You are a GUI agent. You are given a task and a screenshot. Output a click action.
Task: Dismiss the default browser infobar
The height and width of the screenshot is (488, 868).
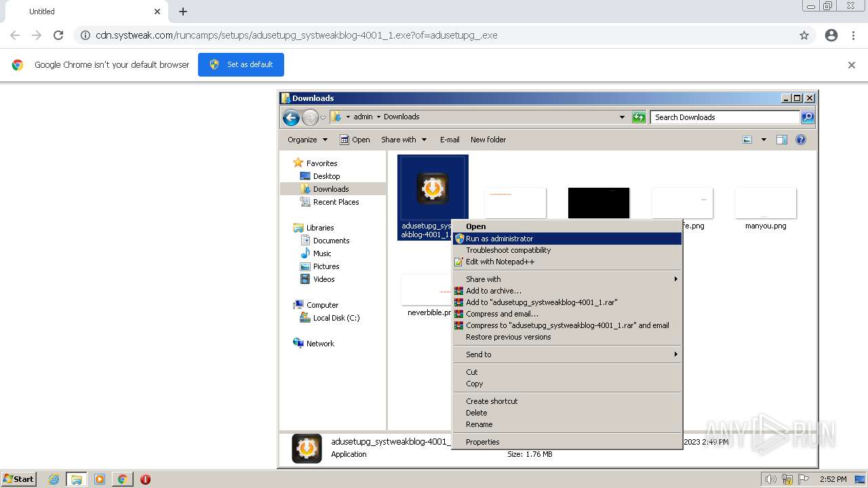point(852,65)
